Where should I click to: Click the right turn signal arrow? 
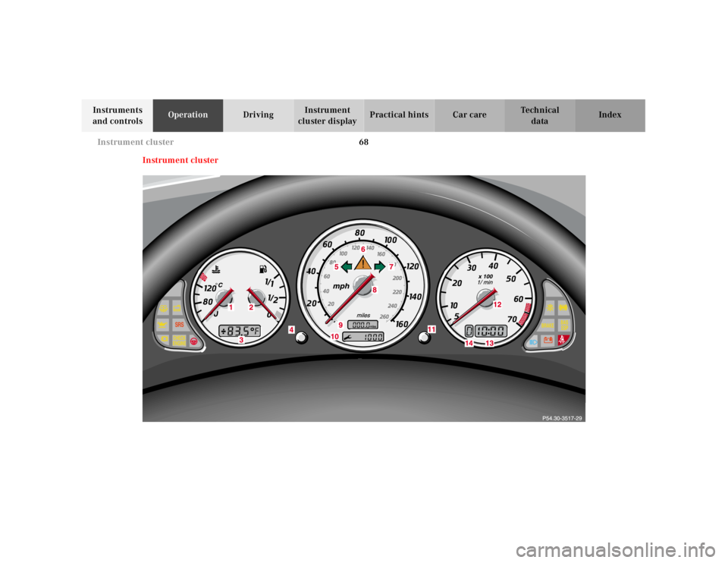coord(380,266)
